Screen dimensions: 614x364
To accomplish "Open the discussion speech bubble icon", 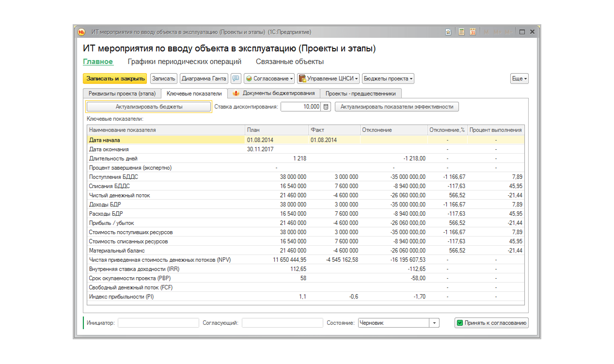I will tap(236, 79).
